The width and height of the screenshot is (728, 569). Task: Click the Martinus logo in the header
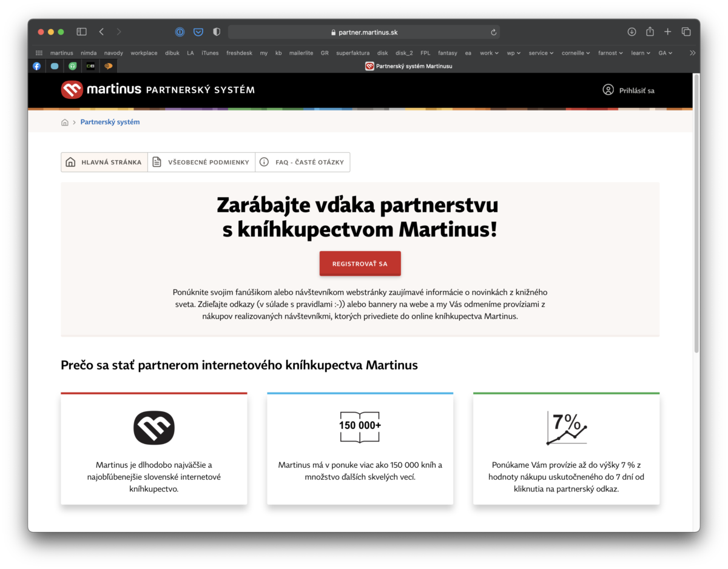[101, 90]
